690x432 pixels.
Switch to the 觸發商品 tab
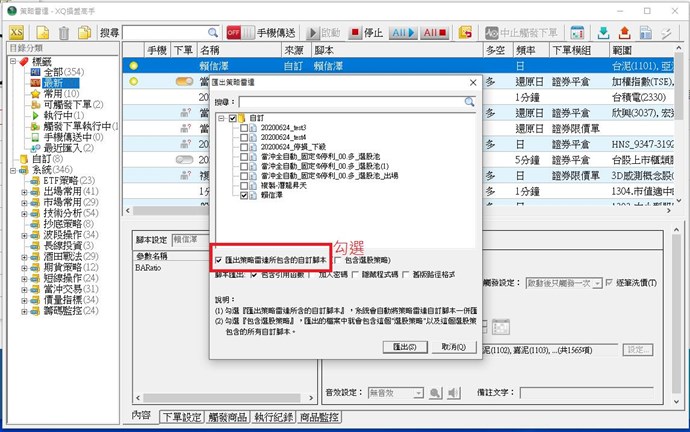click(228, 417)
